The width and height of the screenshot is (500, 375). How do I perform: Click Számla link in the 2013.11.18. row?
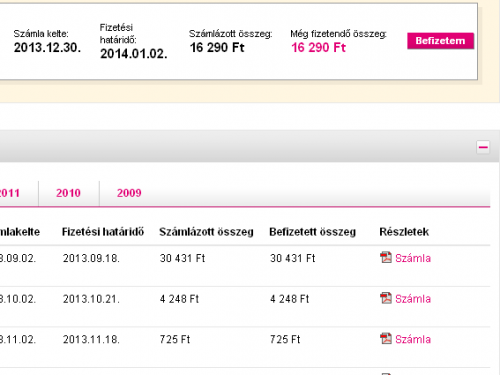(x=413, y=340)
